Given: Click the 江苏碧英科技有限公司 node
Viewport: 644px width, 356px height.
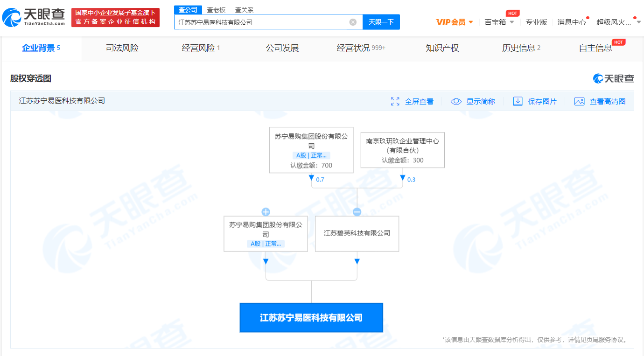Looking at the screenshot, I should pos(357,234).
